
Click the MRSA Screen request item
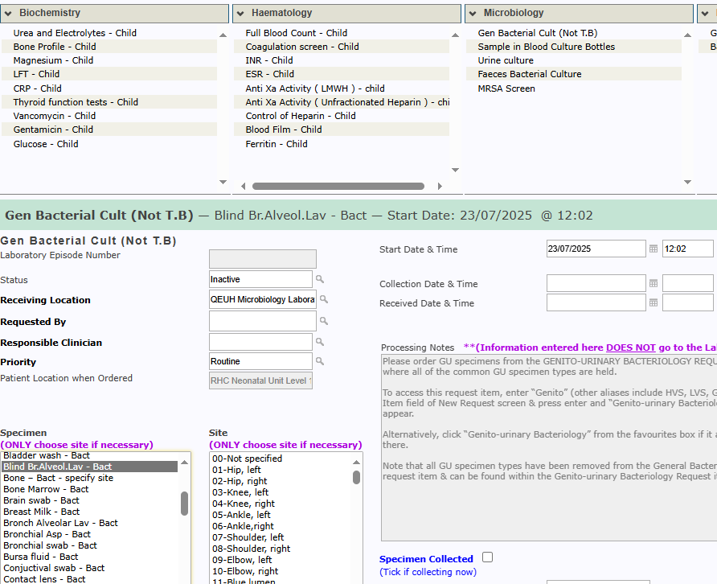pos(506,89)
